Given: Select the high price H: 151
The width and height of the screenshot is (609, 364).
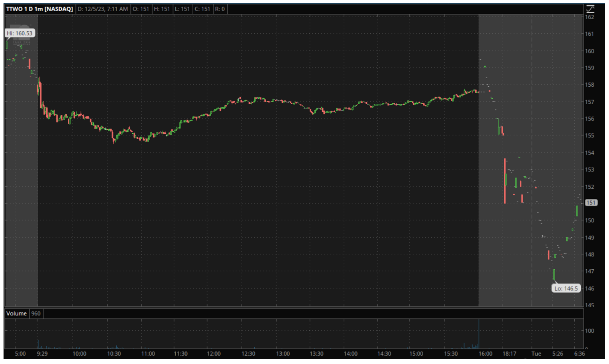Looking at the screenshot, I should (x=162, y=9).
